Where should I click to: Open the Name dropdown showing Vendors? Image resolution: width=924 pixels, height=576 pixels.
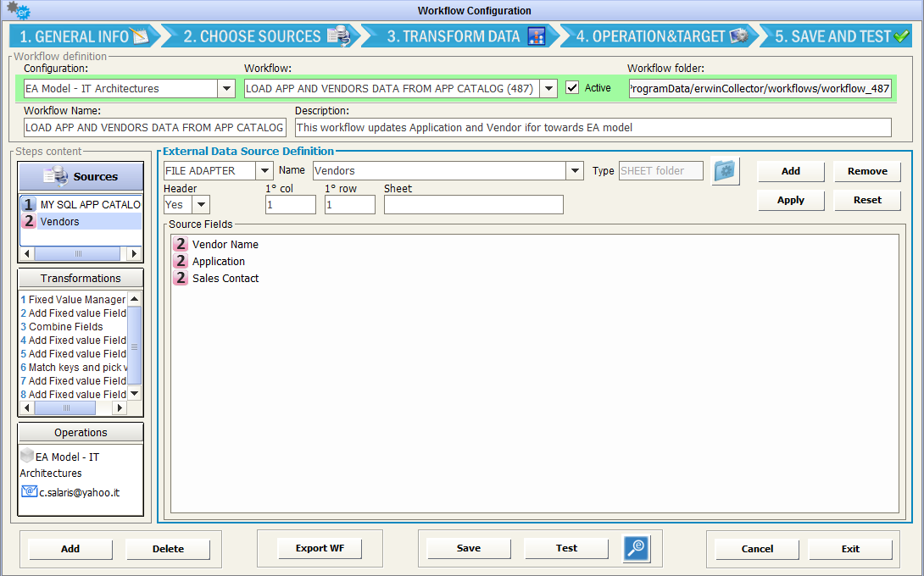pyautogui.click(x=575, y=171)
